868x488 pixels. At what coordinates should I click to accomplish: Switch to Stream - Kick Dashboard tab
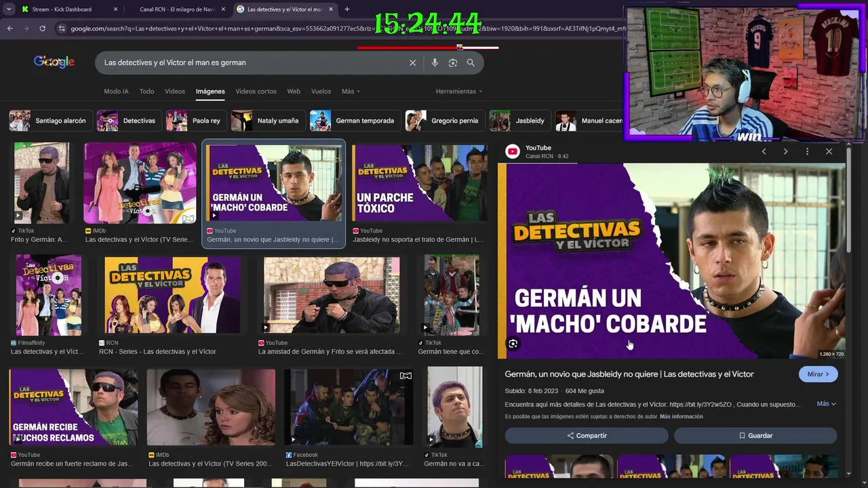click(62, 9)
